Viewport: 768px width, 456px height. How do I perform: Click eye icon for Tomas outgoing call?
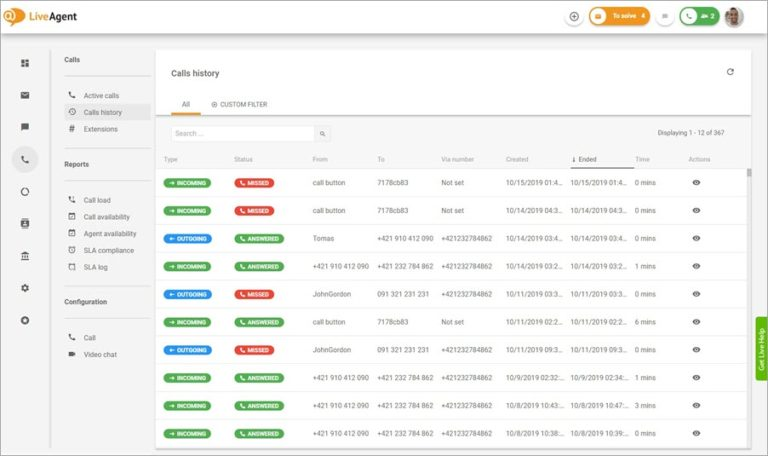pyautogui.click(x=696, y=238)
